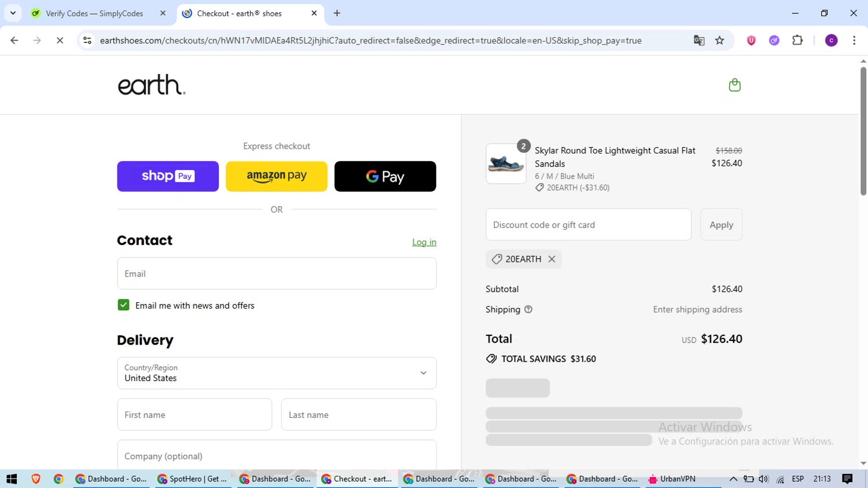Go back to the previous page
Viewport: 868px width, 488px height.
pyautogui.click(x=14, y=41)
